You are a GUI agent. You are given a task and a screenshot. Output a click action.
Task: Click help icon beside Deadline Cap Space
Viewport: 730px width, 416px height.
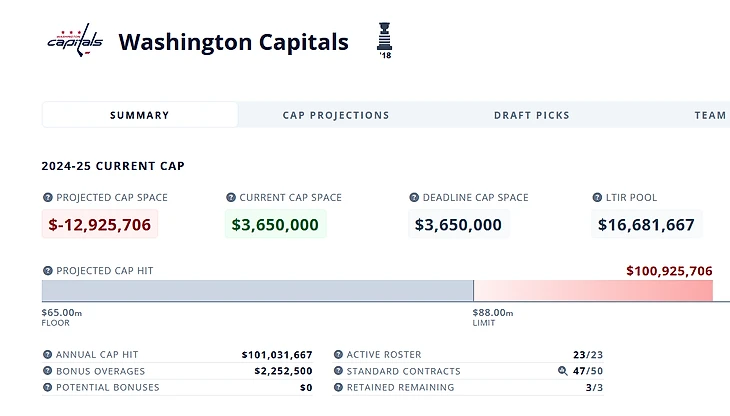(415, 198)
